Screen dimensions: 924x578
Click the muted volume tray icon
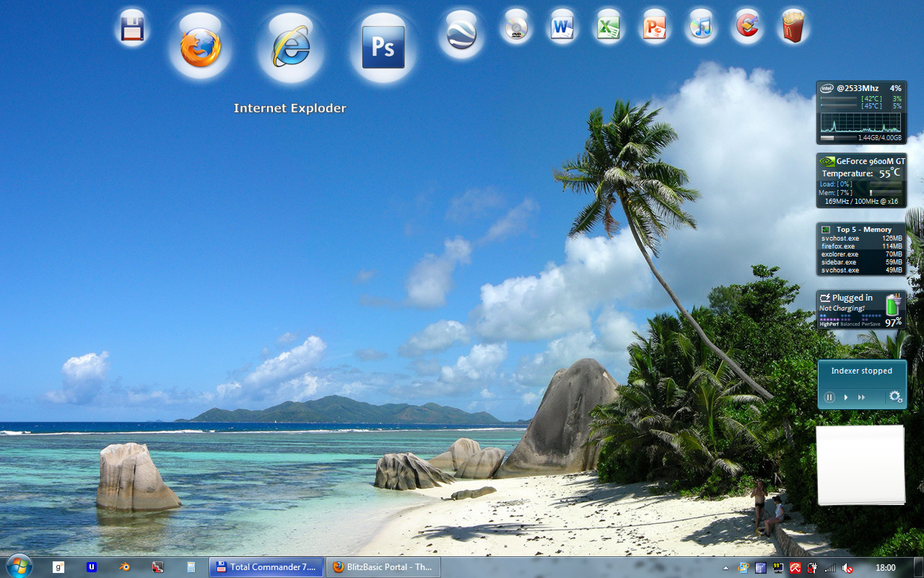(847, 568)
